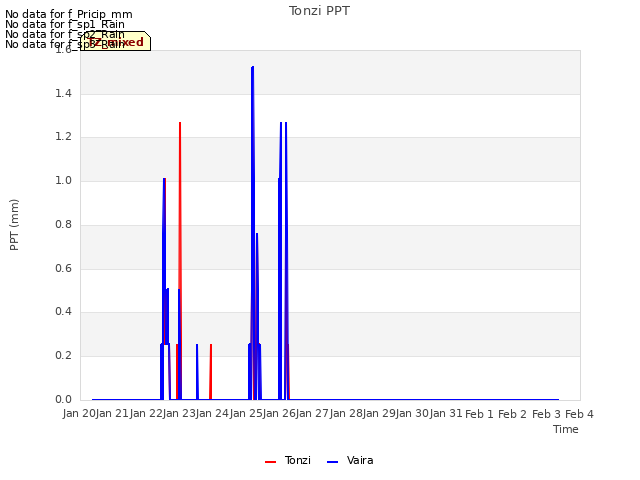
Task: Click the 'No data for f_sp1_Rain' message
Action: pos(65,24)
